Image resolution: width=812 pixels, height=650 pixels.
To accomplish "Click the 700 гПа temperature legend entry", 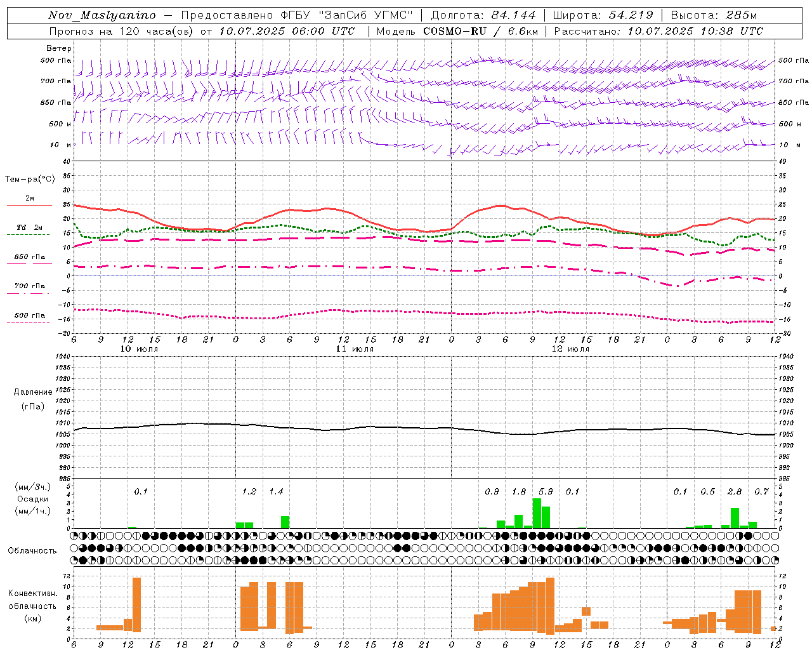I will click(29, 286).
